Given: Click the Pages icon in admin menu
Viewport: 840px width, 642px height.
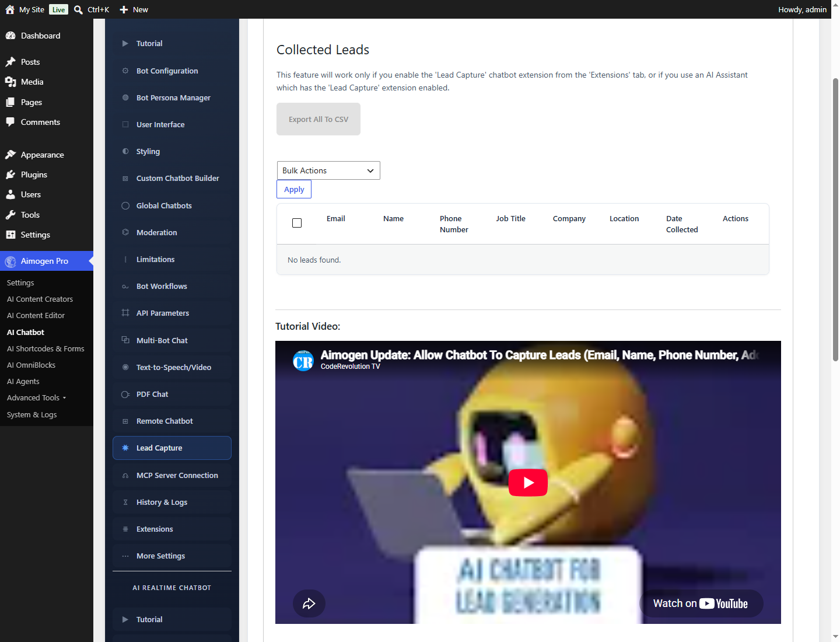Looking at the screenshot, I should [x=10, y=102].
